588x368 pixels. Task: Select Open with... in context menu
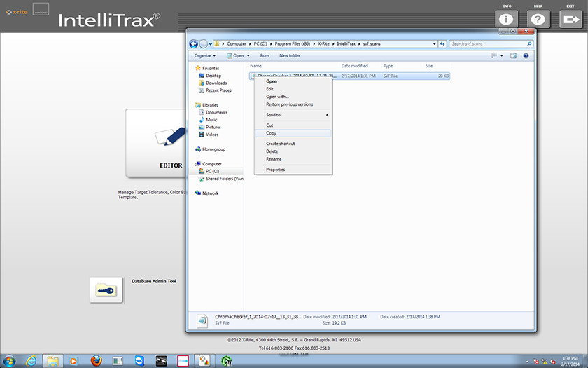(x=293, y=97)
